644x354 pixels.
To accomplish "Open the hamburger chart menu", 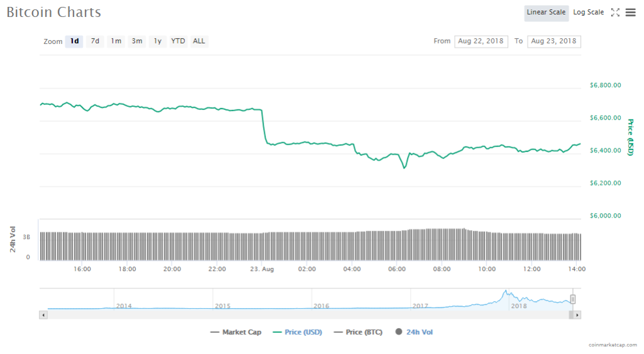I will (x=630, y=13).
